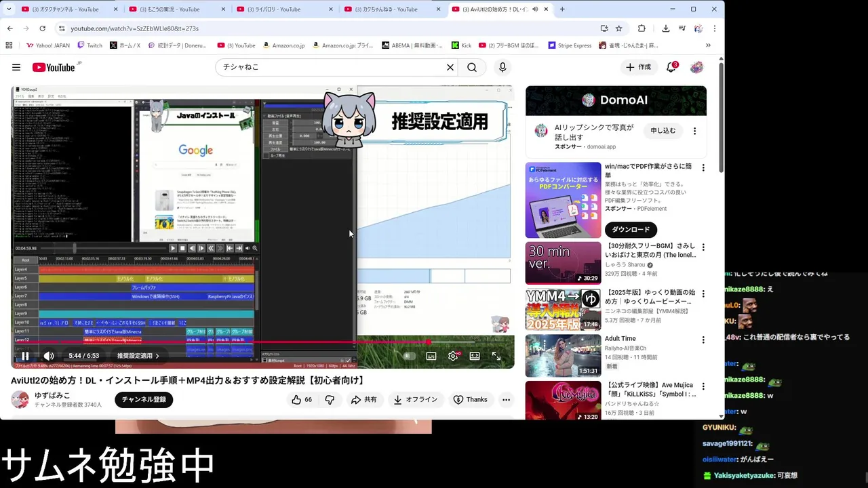Expand hidden bookmarks chevron
Viewport: 868px width, 488px height.
(708, 45)
